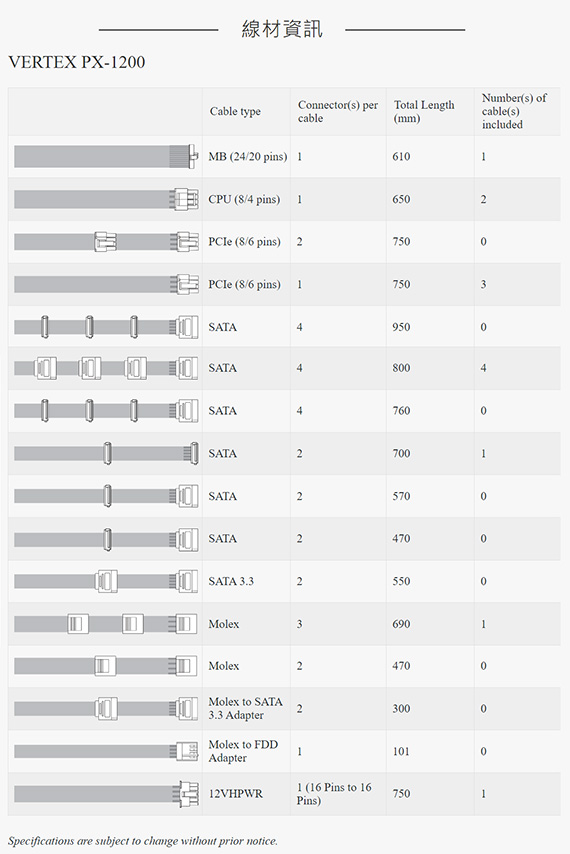The image size is (570, 854).
Task: Select the 12VHPWR cable illustration
Action: pyautogui.click(x=106, y=794)
